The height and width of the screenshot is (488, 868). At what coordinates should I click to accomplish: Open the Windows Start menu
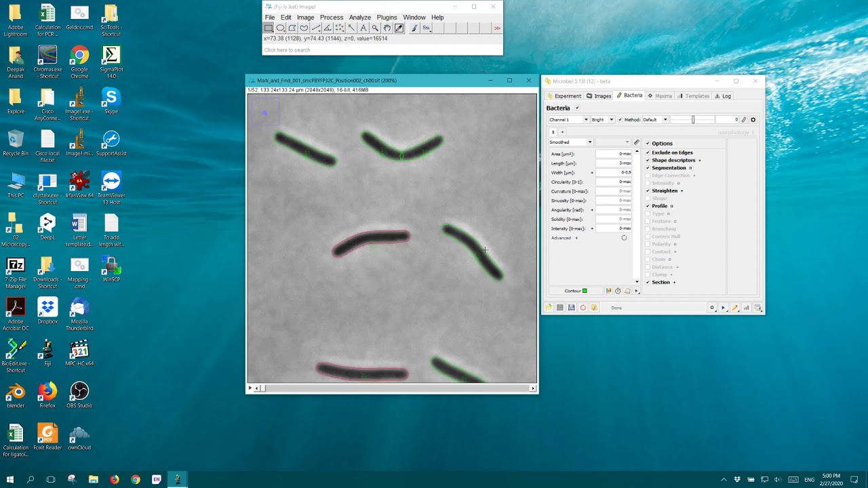pos(9,479)
